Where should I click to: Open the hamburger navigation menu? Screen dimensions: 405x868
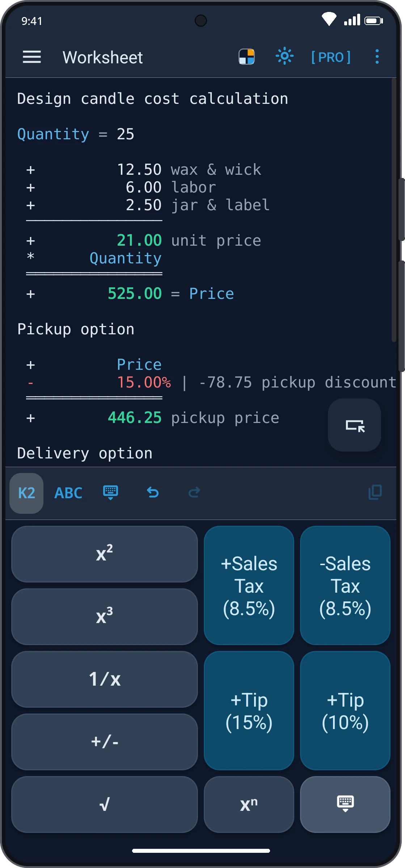pos(32,57)
